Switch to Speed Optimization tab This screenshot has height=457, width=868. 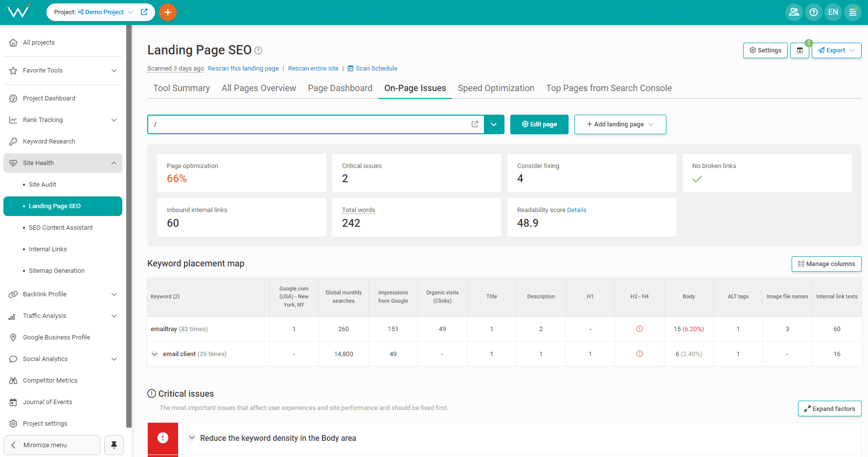[496, 88]
